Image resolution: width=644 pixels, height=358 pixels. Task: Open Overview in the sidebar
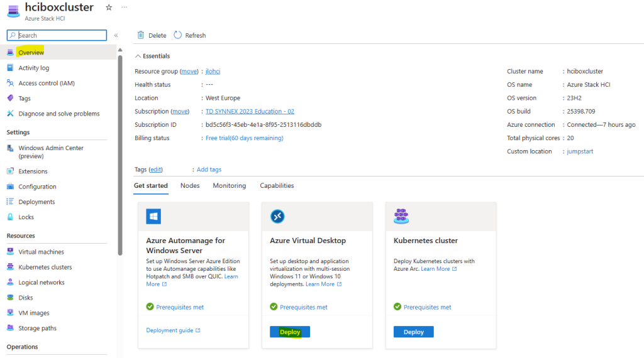(57, 53)
